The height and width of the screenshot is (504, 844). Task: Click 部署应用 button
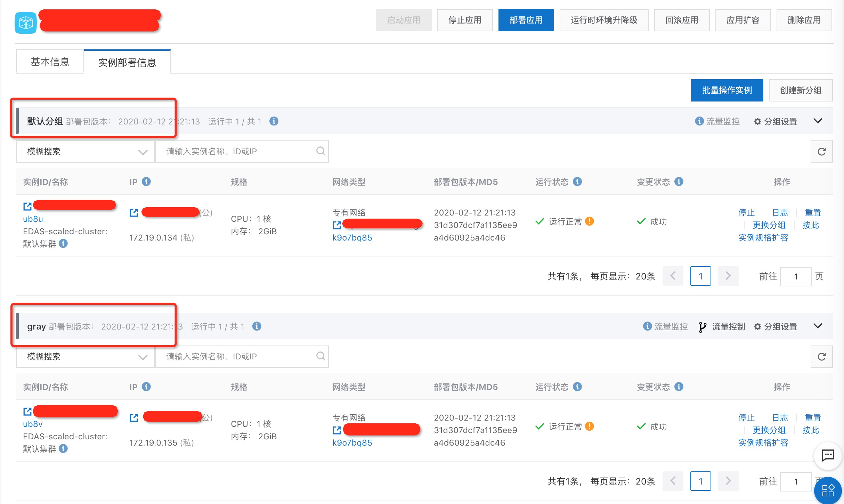tap(526, 20)
